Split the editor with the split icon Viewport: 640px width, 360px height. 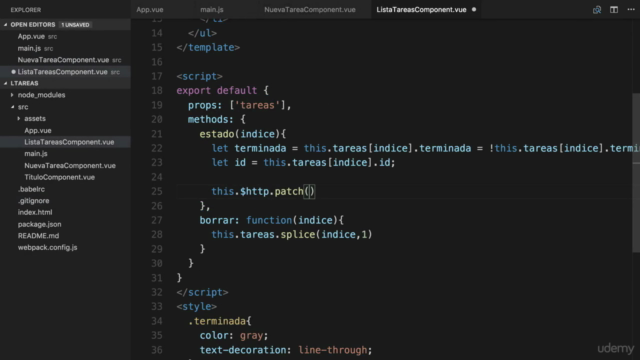[614, 9]
